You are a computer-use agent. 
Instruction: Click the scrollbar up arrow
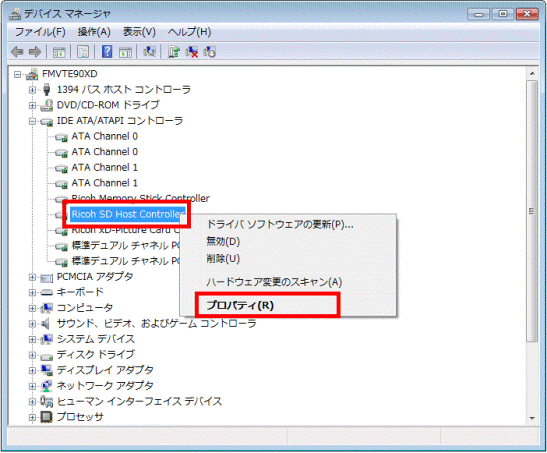pos(532,74)
